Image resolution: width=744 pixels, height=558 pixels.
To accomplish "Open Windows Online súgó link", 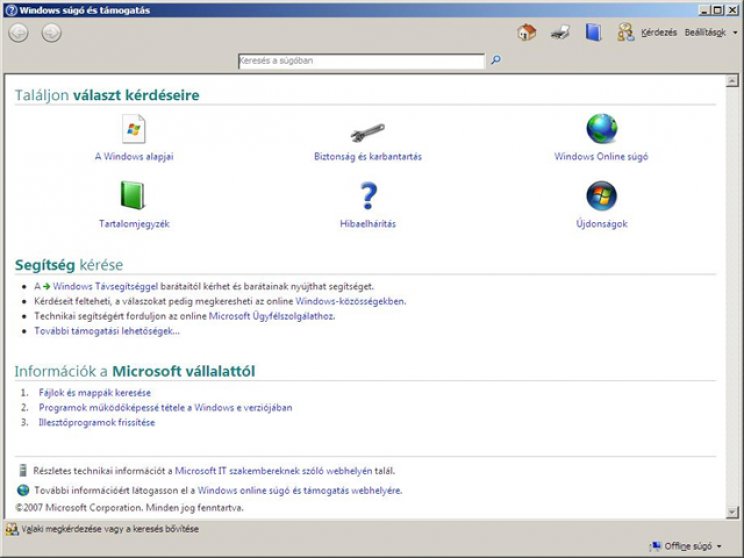I will coord(601,157).
